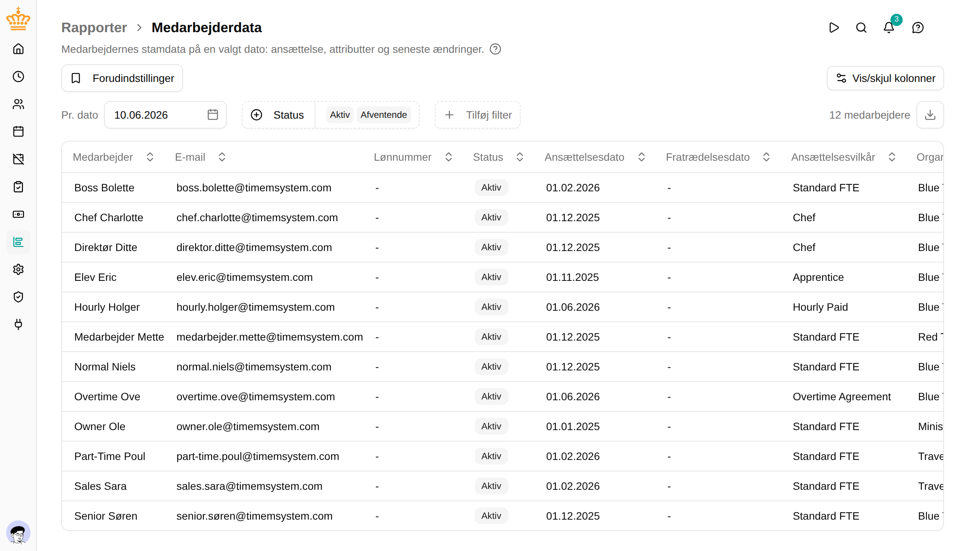This screenshot has height=551, width=980.
Task: Click the crown logo at top
Action: point(18,18)
